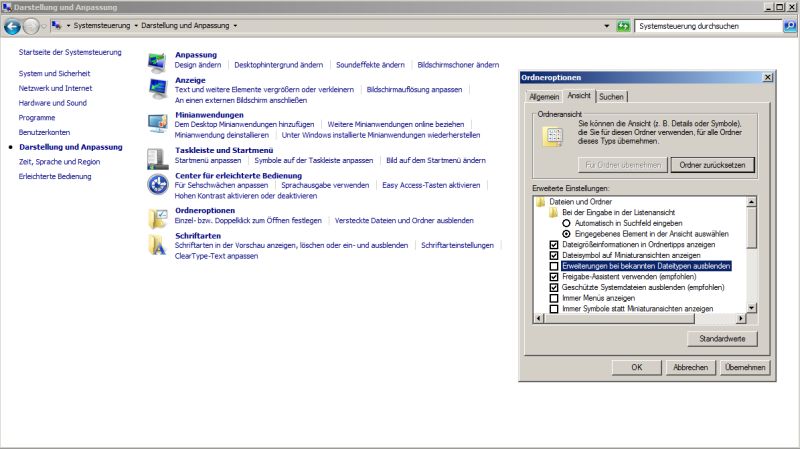This screenshot has width=800, height=449.
Task: Click the Back arrow navigation button
Action: [12, 26]
